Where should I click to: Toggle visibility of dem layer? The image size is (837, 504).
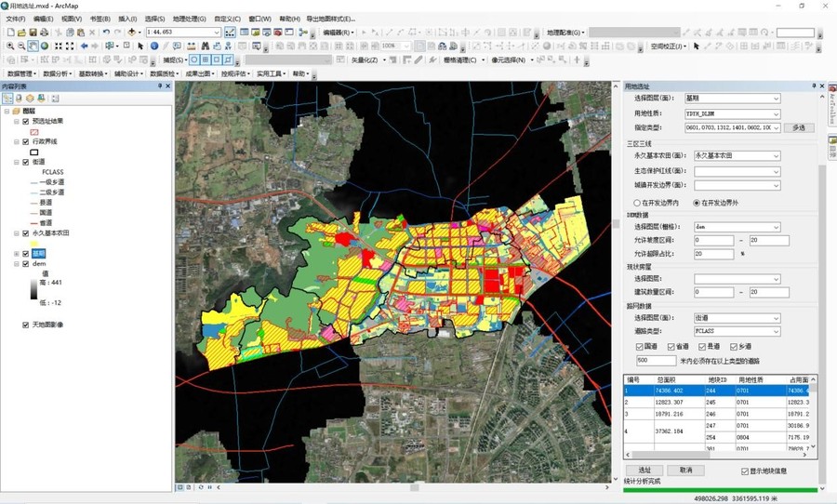[26, 264]
